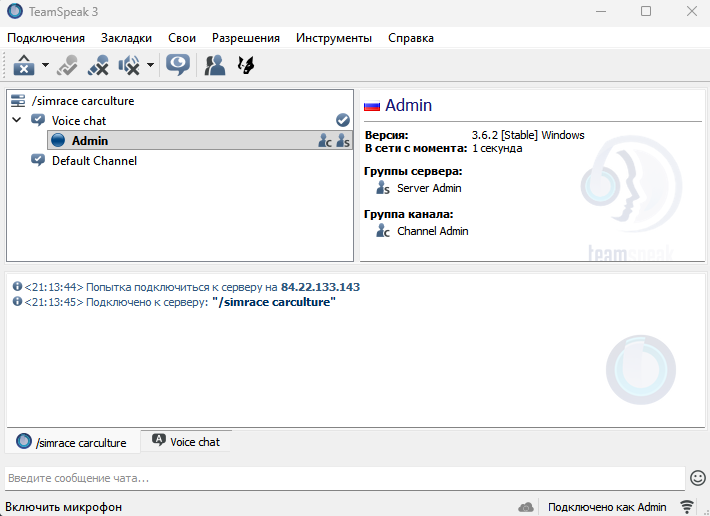710x516 pixels.
Task: Open the Инструменты menu
Action: point(334,38)
